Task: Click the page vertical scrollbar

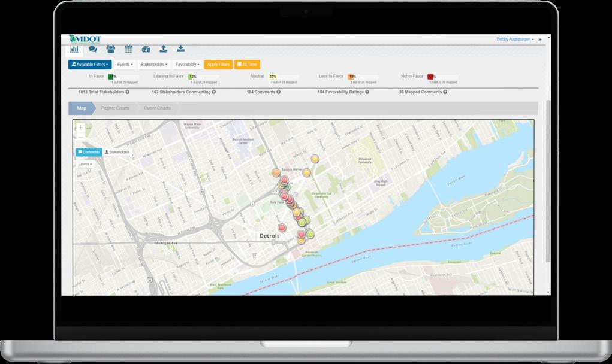Action: (x=548, y=181)
